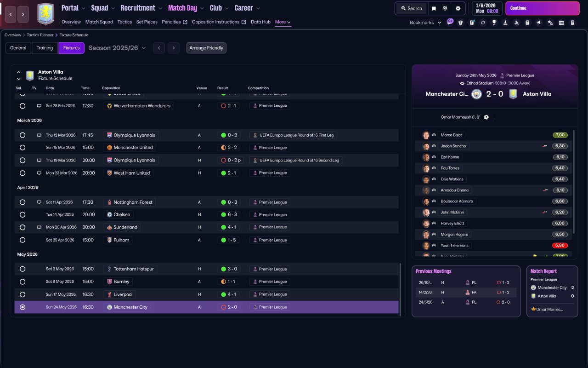Click the 14/2/26 FA previous meeting row
This screenshot has width=588, height=368.
pos(466,292)
